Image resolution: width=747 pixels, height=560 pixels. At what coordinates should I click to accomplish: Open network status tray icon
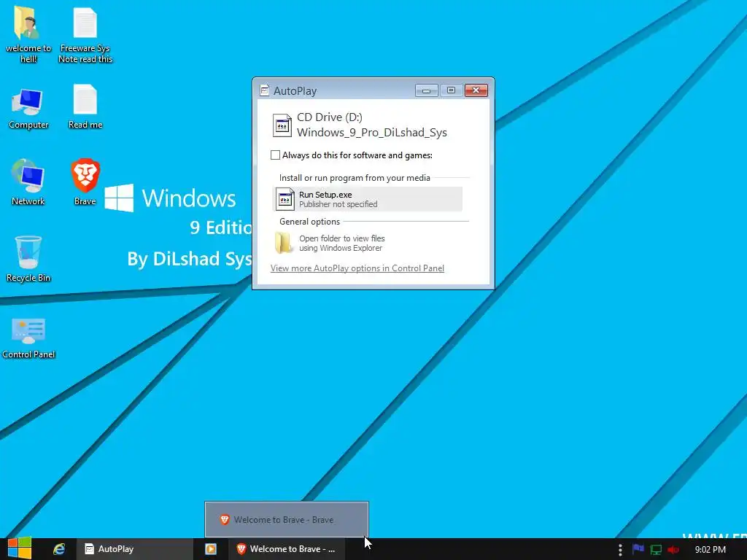point(656,550)
